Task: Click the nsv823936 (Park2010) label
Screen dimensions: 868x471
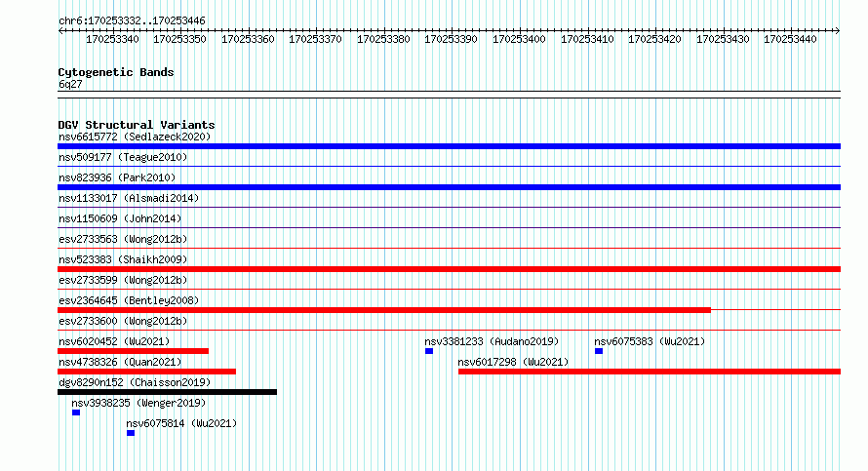Action: coord(117,177)
